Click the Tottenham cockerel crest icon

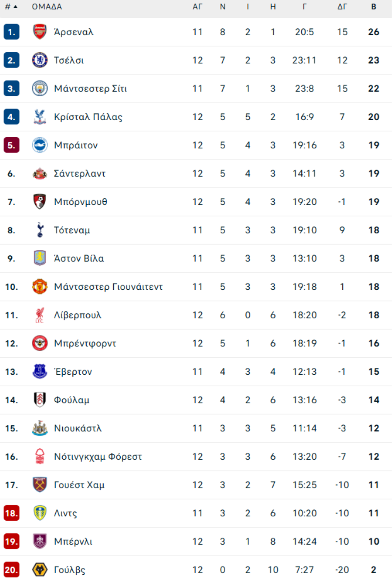[40, 230]
